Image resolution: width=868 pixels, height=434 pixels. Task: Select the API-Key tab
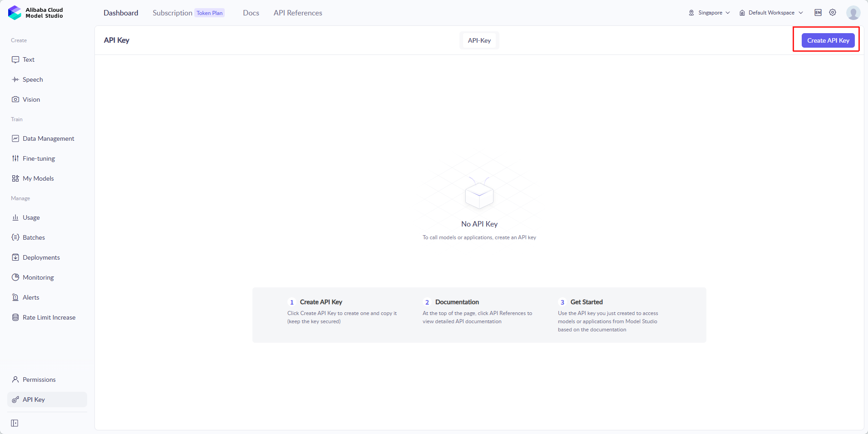[479, 40]
